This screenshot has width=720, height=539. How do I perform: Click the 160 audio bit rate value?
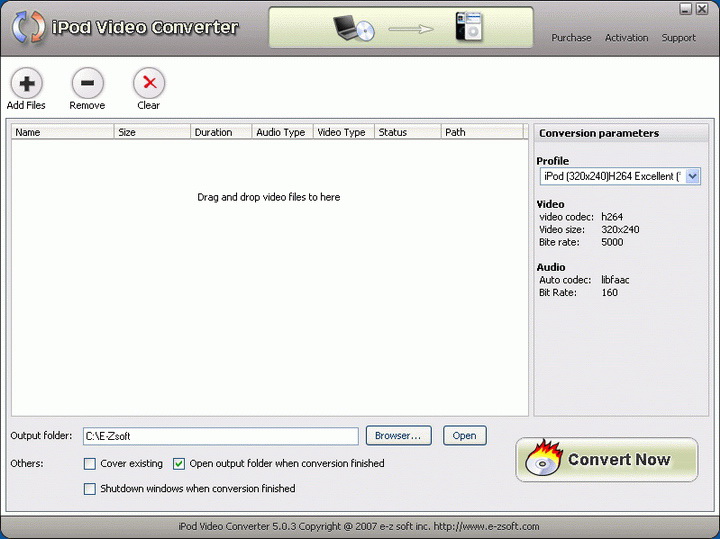(x=609, y=293)
